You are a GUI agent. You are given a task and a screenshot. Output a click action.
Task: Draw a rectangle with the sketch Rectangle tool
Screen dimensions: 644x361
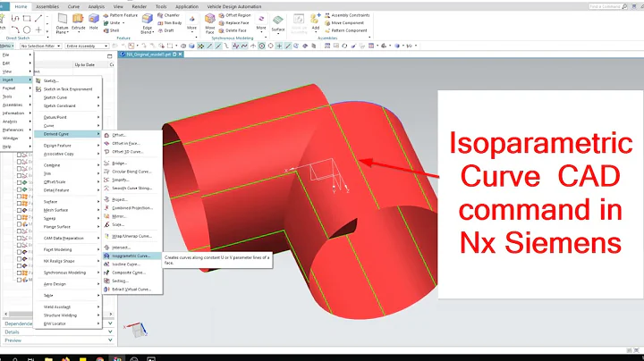[27, 19]
